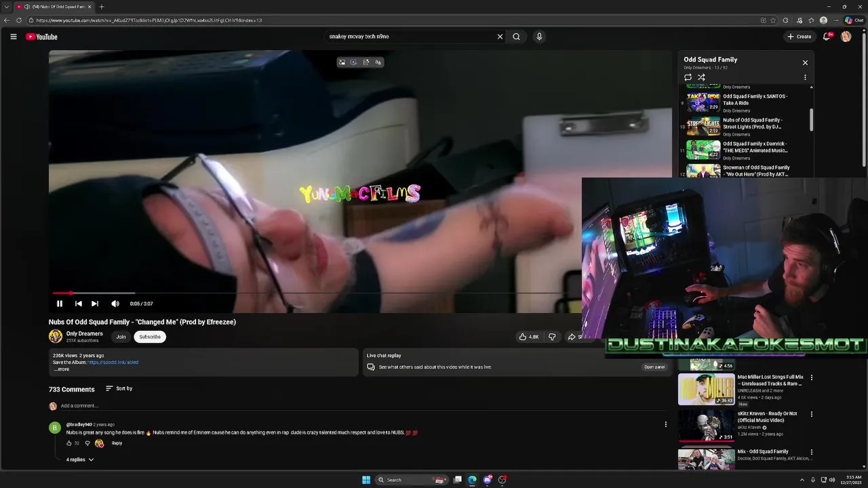The width and height of the screenshot is (868, 488).
Task: Open options for Mix - Odd Squad Family
Action: click(812, 452)
